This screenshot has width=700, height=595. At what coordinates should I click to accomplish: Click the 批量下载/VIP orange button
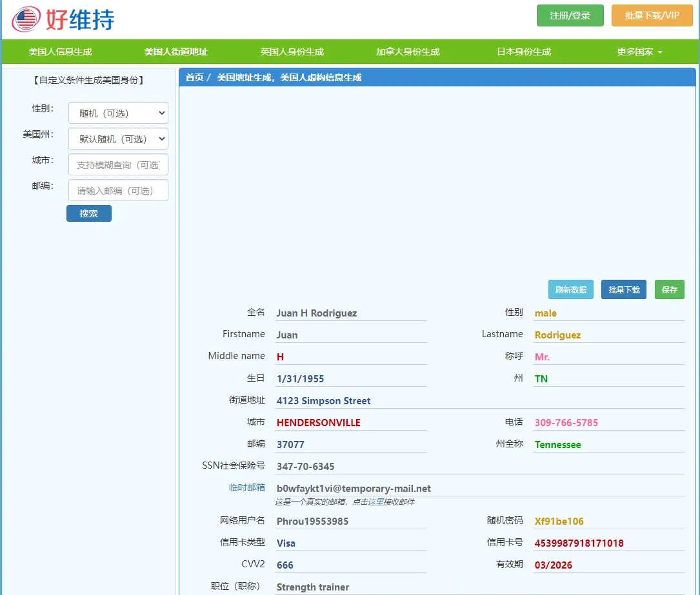pos(652,15)
